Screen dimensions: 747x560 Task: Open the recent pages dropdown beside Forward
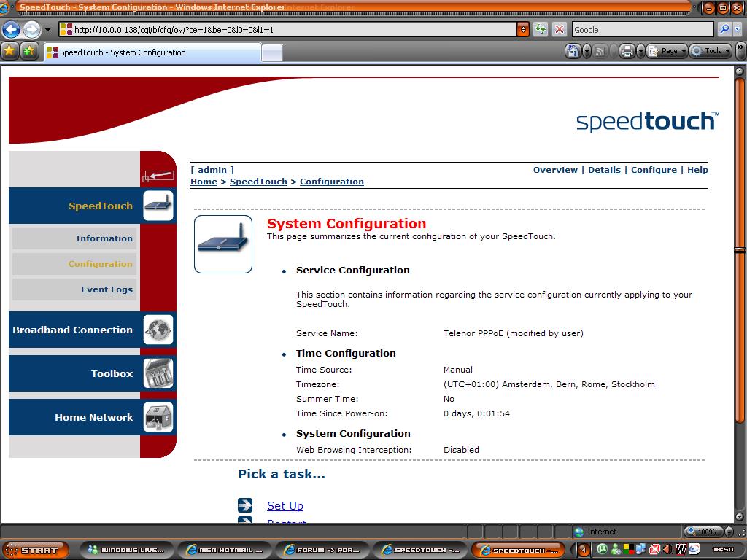pyautogui.click(x=47, y=29)
